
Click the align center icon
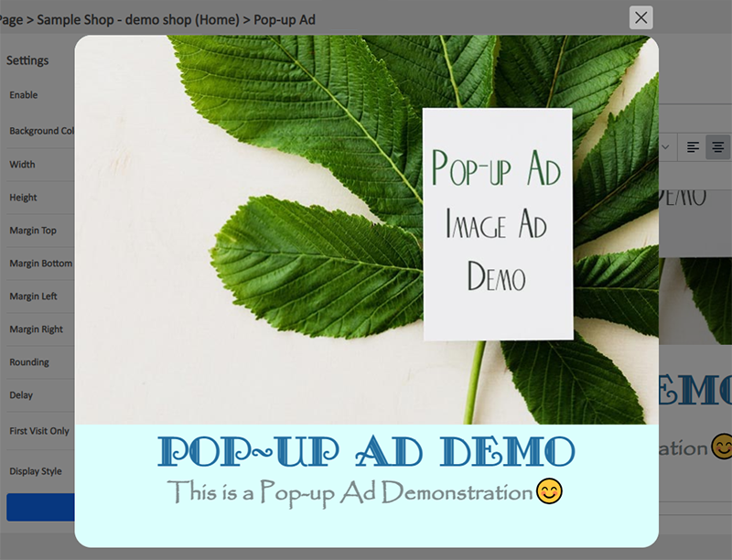tap(717, 147)
